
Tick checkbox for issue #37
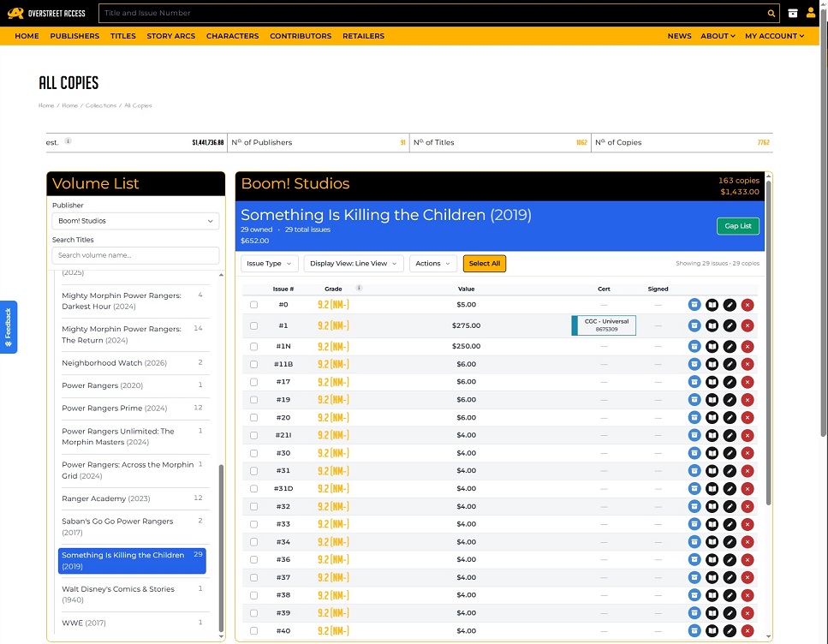[x=254, y=577]
